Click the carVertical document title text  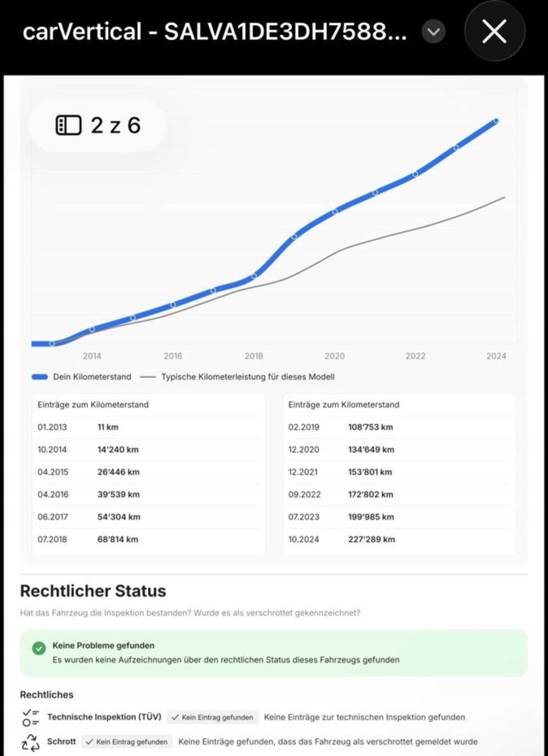[x=214, y=32]
